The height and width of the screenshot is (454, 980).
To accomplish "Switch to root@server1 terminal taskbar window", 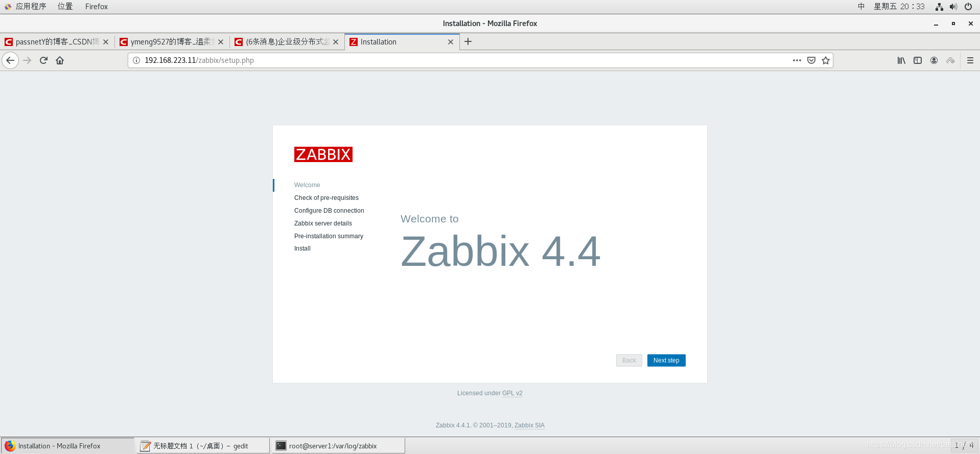I will click(x=338, y=446).
